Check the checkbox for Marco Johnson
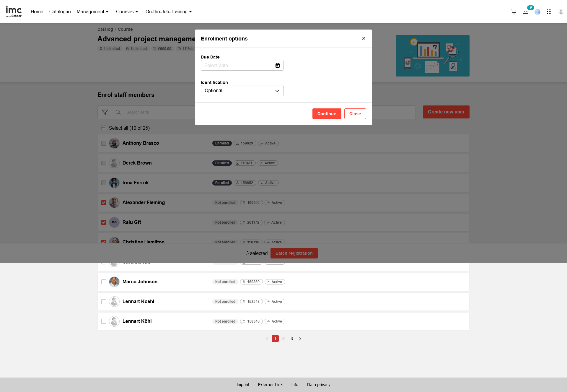The width and height of the screenshot is (567, 392). pos(104,282)
